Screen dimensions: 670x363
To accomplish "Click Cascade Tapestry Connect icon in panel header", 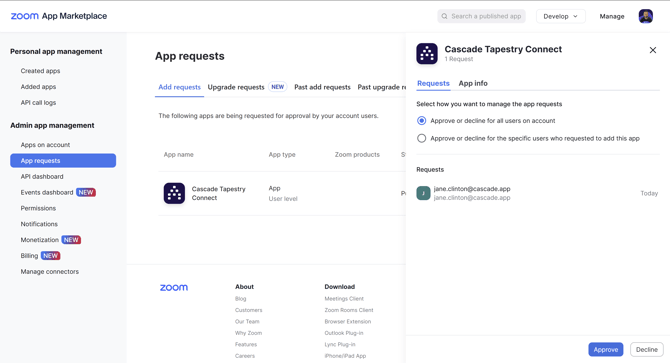I will [x=427, y=53].
